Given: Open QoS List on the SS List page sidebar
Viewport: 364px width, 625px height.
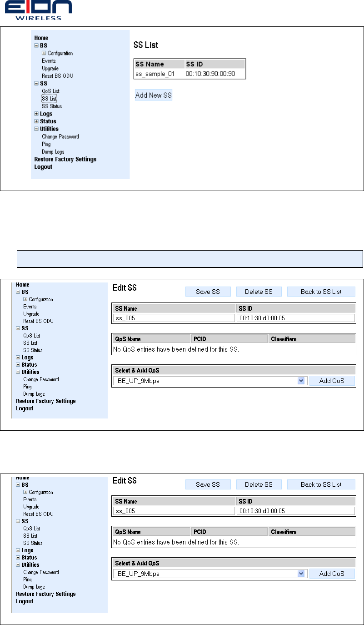Looking at the screenshot, I should point(50,91).
